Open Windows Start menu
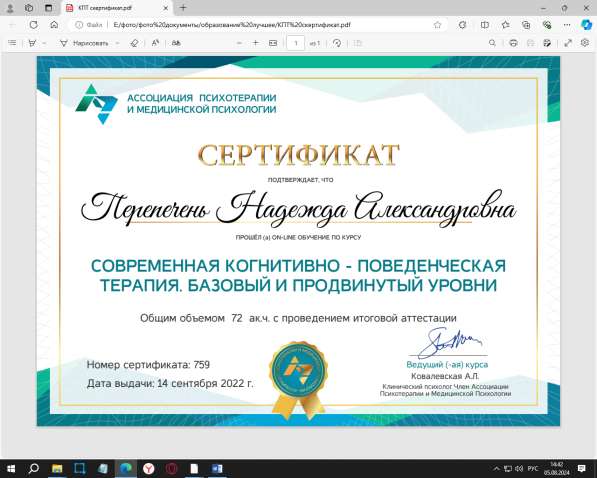The width and height of the screenshot is (597, 478). coord(10,468)
